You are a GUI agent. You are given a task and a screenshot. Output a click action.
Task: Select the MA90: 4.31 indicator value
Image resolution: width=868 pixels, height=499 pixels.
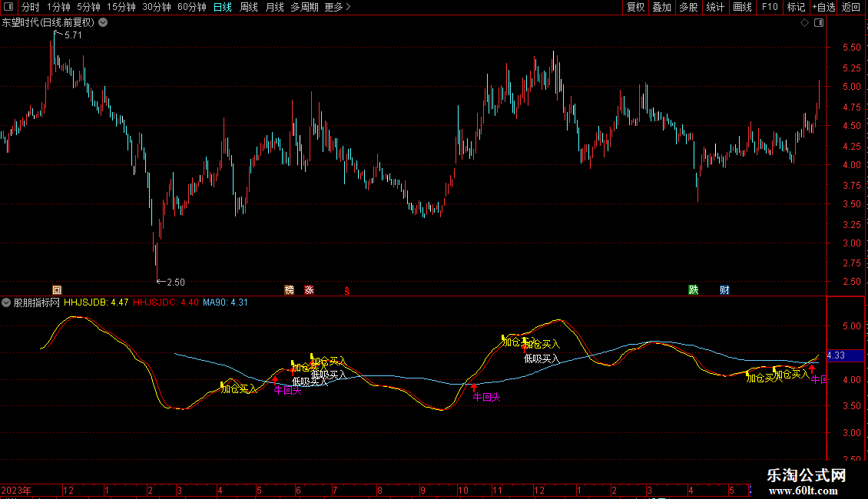225,302
